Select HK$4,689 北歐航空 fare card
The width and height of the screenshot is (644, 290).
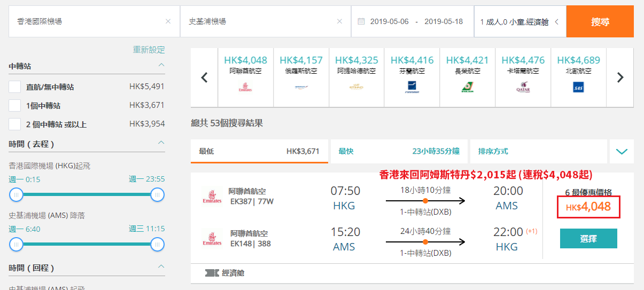point(579,77)
